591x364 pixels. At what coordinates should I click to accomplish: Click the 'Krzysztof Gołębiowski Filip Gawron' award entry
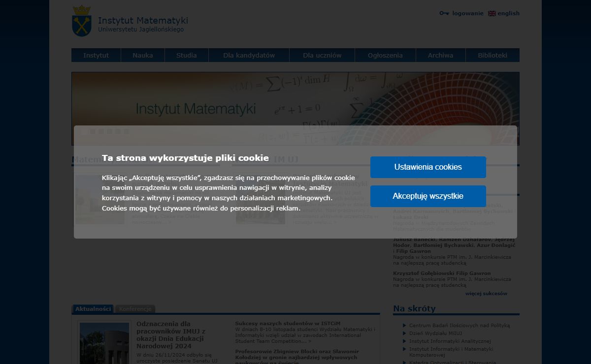(x=452, y=279)
